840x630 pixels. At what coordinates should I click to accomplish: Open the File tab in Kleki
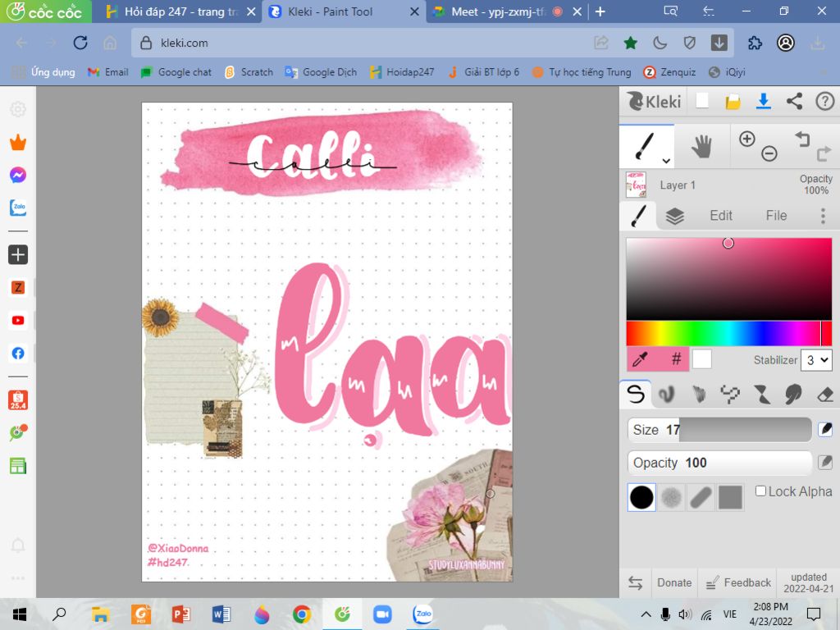tap(776, 216)
